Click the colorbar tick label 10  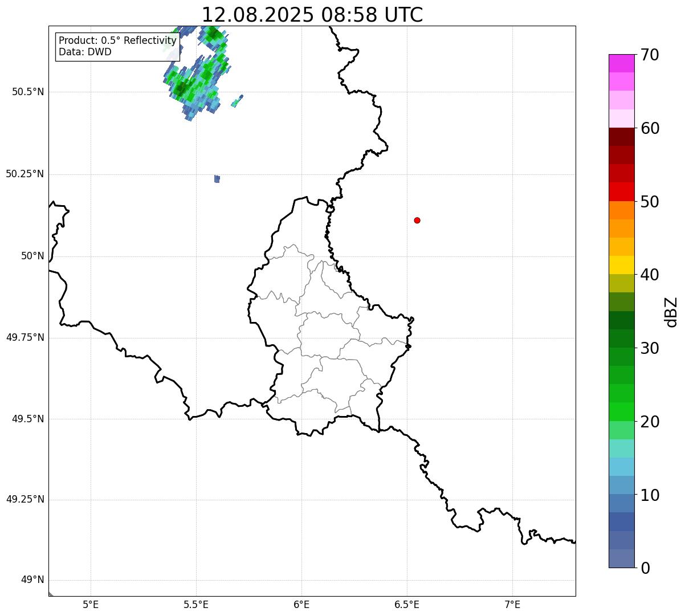pyautogui.click(x=650, y=495)
